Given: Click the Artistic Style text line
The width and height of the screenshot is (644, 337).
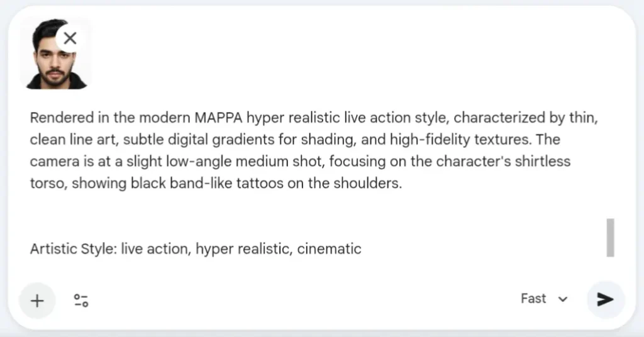Looking at the screenshot, I should 195,248.
